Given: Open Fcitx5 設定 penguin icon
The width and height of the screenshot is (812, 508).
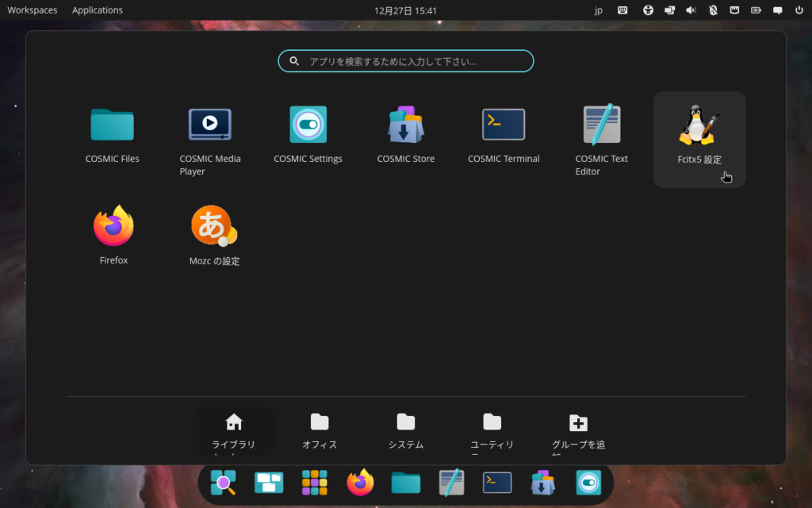Looking at the screenshot, I should [x=699, y=137].
